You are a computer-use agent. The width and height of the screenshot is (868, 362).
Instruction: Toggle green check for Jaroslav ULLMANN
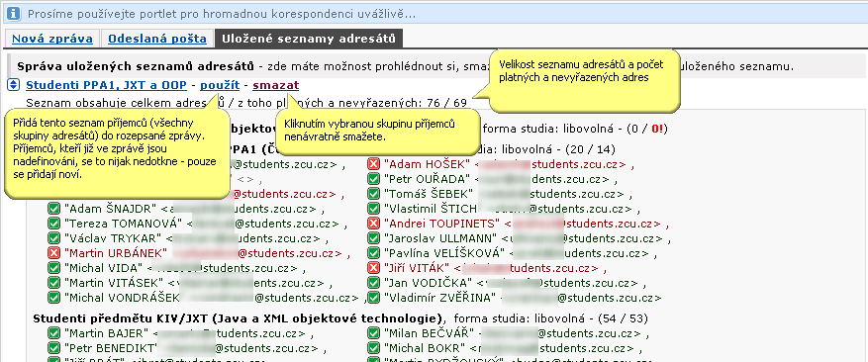pyautogui.click(x=374, y=238)
